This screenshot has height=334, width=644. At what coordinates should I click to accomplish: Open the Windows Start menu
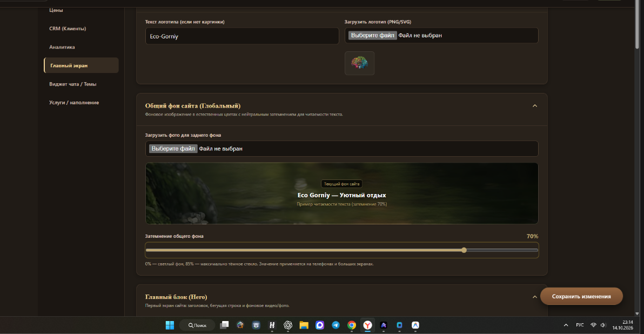(x=170, y=325)
